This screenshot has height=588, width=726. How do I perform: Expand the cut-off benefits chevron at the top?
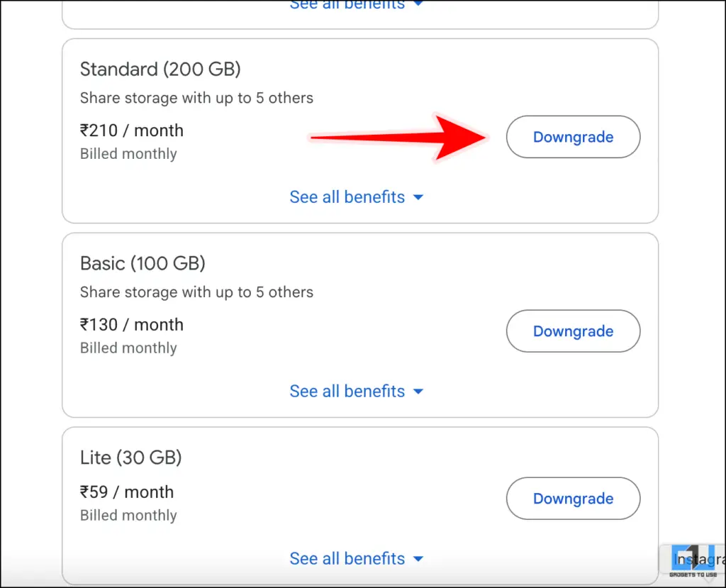(418, 4)
